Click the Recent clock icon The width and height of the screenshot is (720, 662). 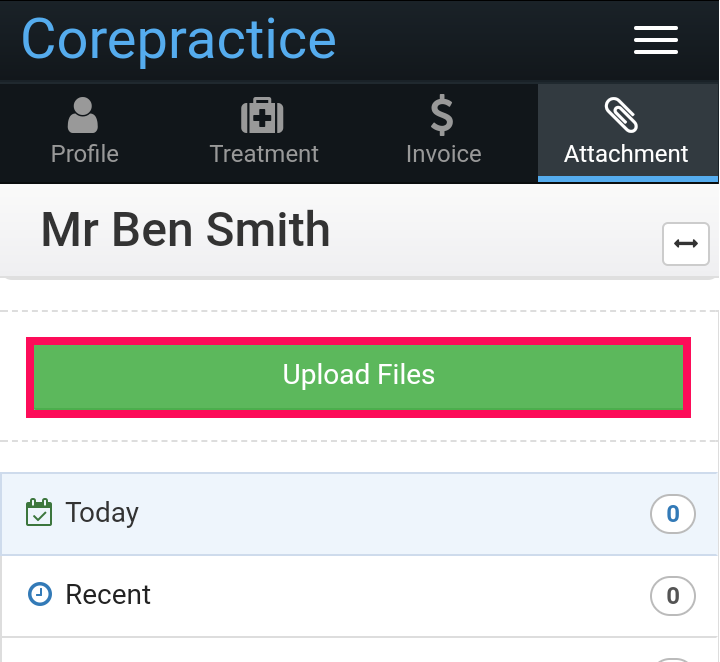(40, 594)
